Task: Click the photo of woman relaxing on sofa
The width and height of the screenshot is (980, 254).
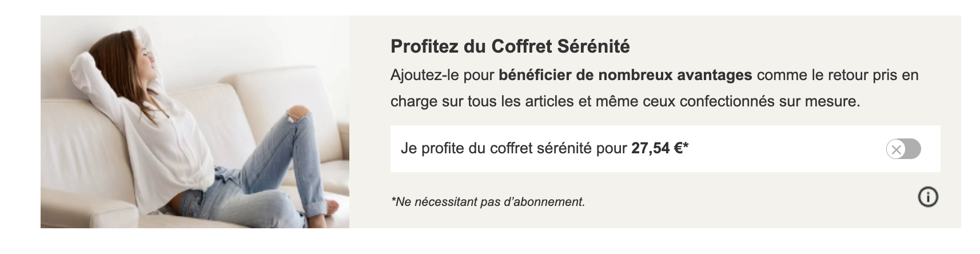Action: point(194,122)
